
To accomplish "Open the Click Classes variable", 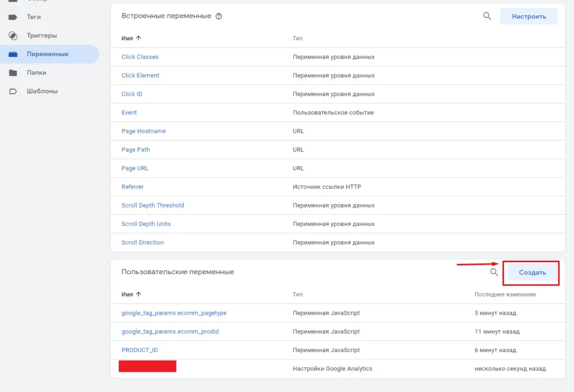I will 140,57.
